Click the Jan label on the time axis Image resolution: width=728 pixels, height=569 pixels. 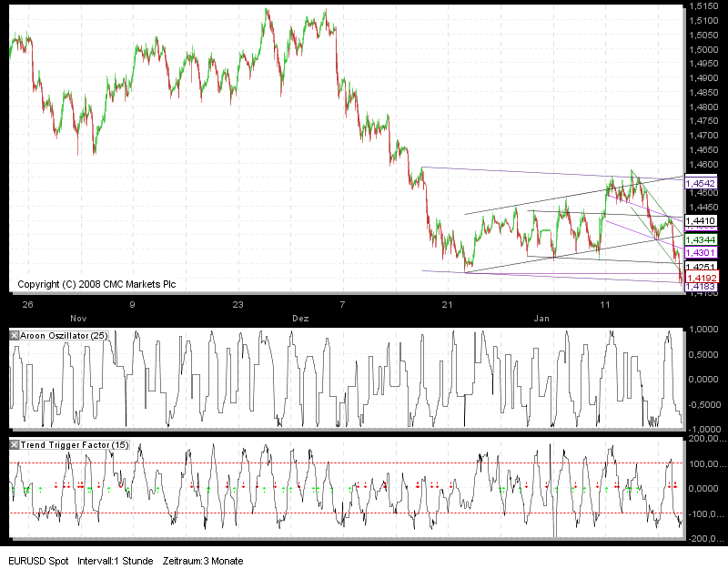542,319
